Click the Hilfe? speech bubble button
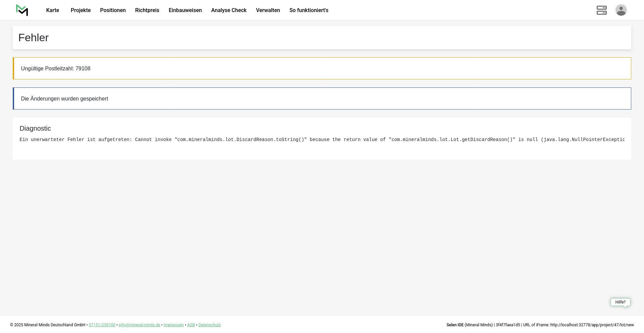The image size is (644, 333). [620, 302]
